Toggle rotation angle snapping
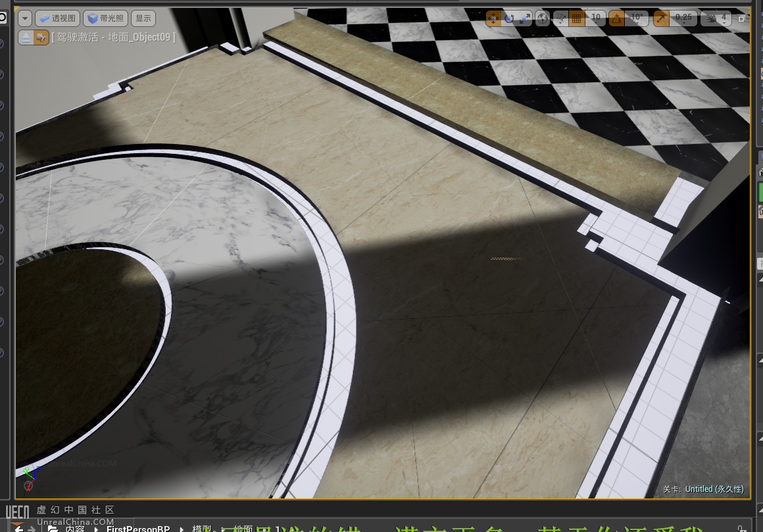The height and width of the screenshot is (532, 763). pyautogui.click(x=616, y=18)
